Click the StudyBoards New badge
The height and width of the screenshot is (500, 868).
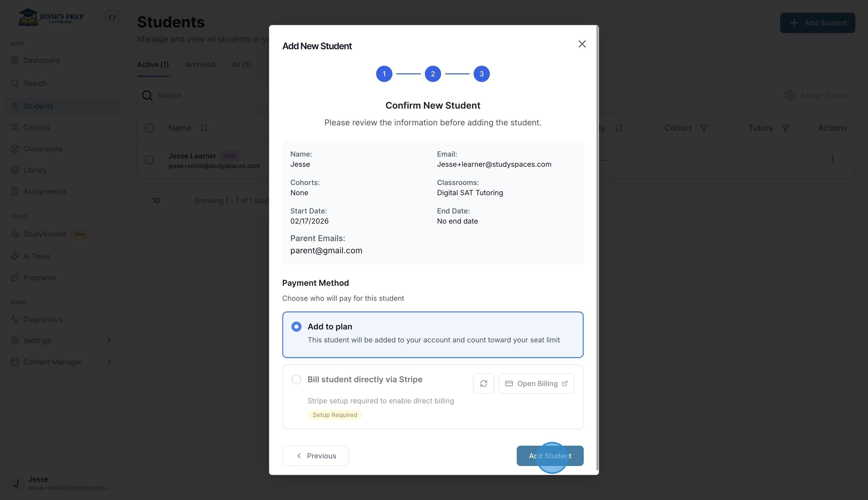tap(80, 234)
